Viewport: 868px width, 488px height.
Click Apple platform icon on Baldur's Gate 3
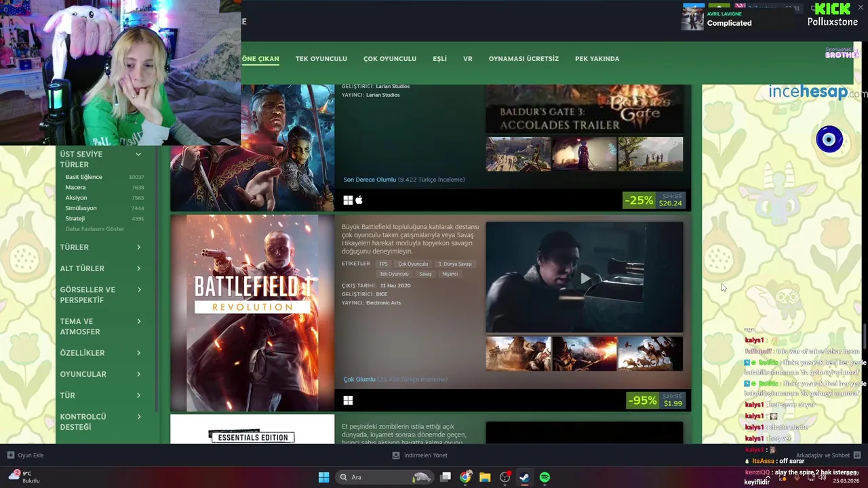tap(359, 200)
